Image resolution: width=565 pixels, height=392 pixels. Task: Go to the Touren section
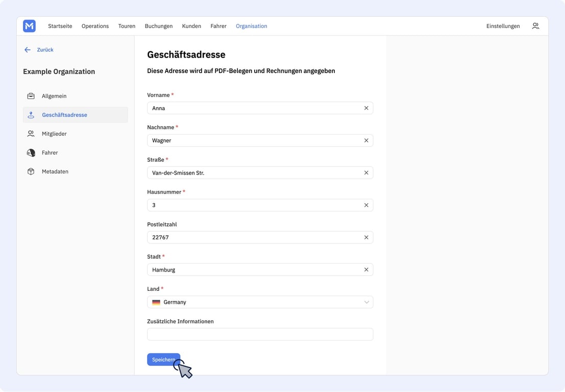tap(127, 26)
